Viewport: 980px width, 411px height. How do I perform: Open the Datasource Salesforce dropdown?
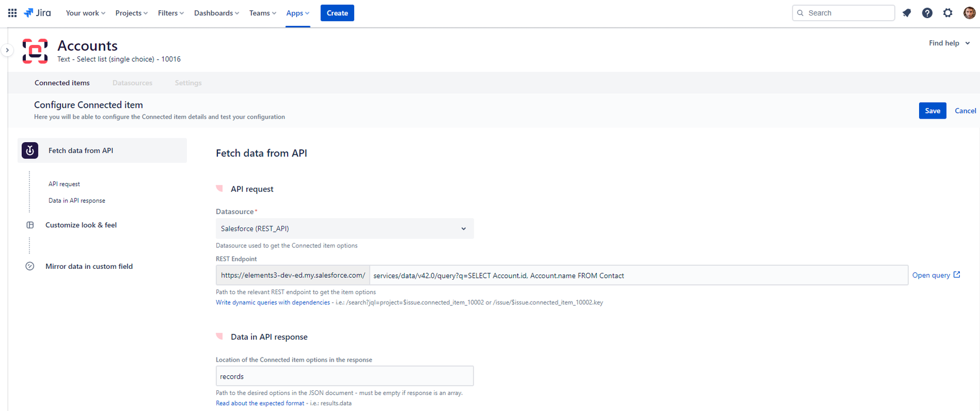tap(344, 229)
